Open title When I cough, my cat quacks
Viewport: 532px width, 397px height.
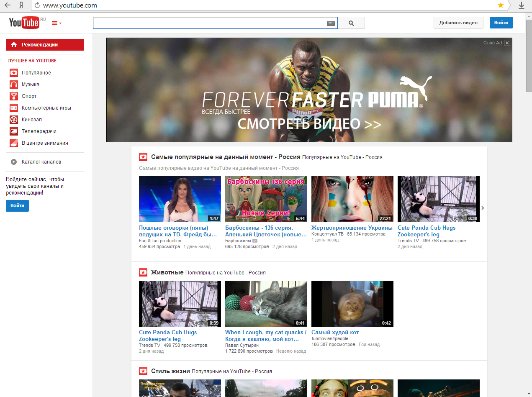click(266, 336)
